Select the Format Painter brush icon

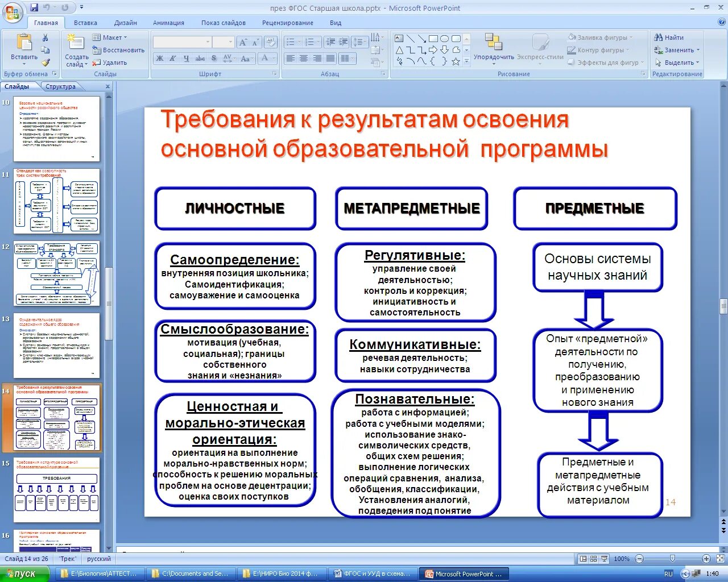pos(45,63)
